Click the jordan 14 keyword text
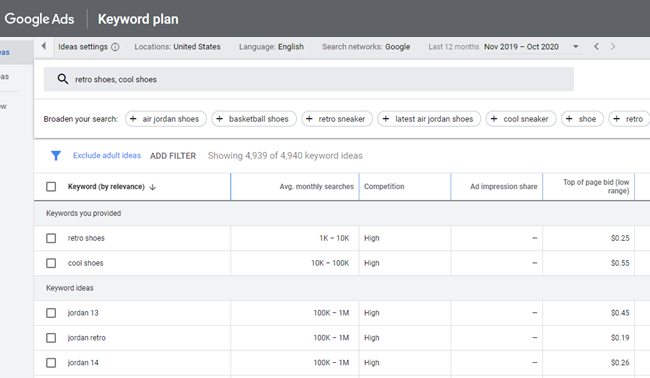650x378 pixels. [83, 363]
